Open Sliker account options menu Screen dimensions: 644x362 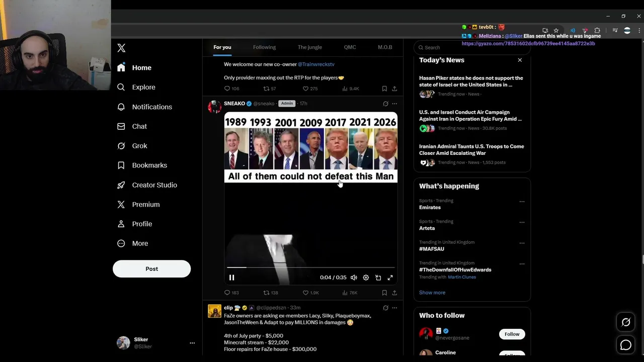(x=192, y=343)
